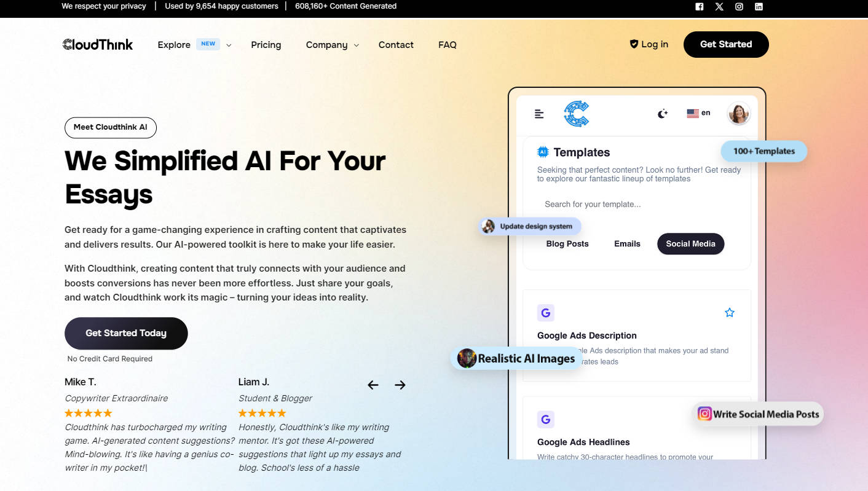
Task: Click 'Student & Blogger' text
Action: coord(275,398)
